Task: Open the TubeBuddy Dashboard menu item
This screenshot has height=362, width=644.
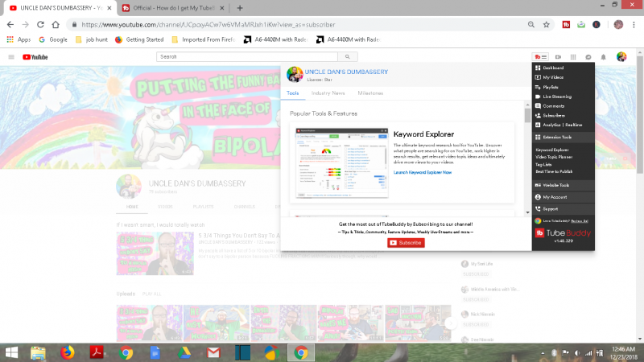Action: [x=553, y=68]
